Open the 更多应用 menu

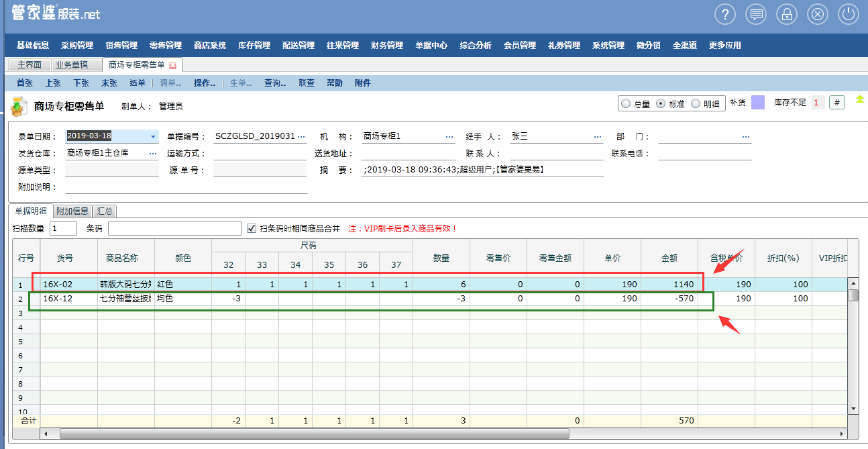point(725,46)
